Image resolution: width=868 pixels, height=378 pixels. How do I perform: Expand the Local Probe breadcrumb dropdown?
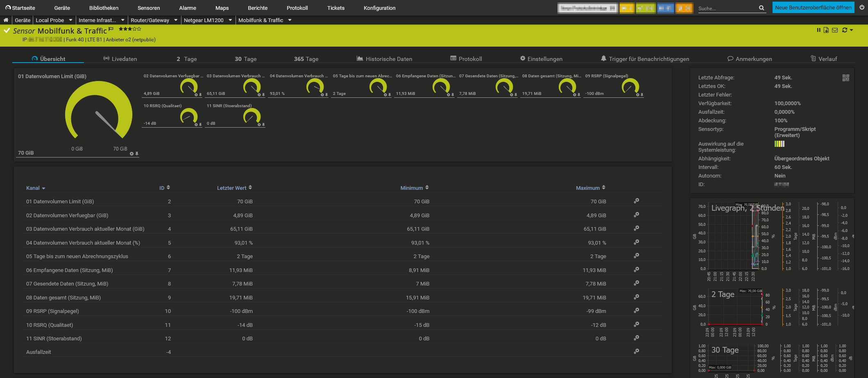point(70,20)
